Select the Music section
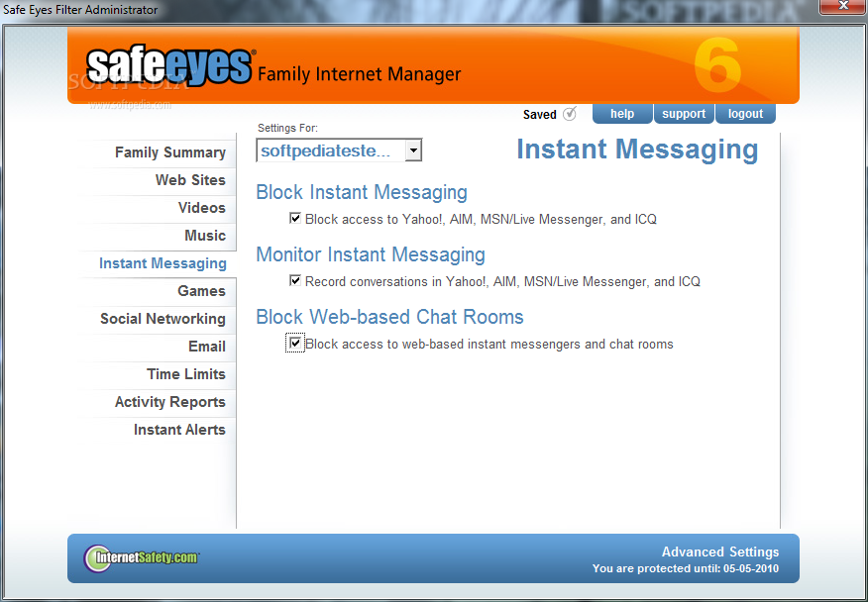 click(205, 236)
